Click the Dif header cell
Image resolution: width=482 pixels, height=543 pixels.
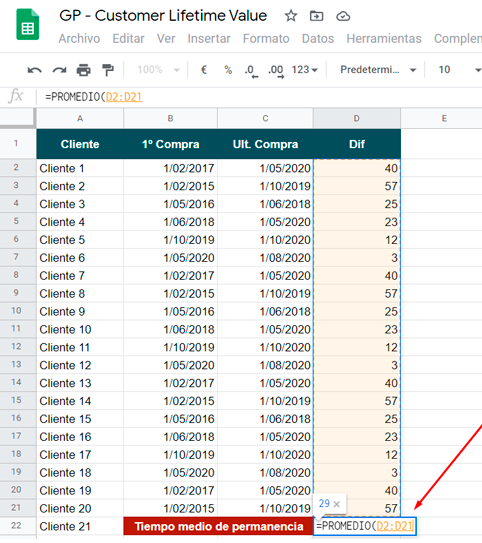[357, 144]
